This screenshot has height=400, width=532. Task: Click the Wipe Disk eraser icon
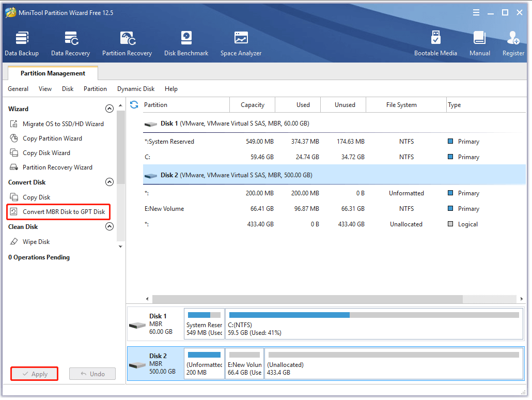point(13,241)
